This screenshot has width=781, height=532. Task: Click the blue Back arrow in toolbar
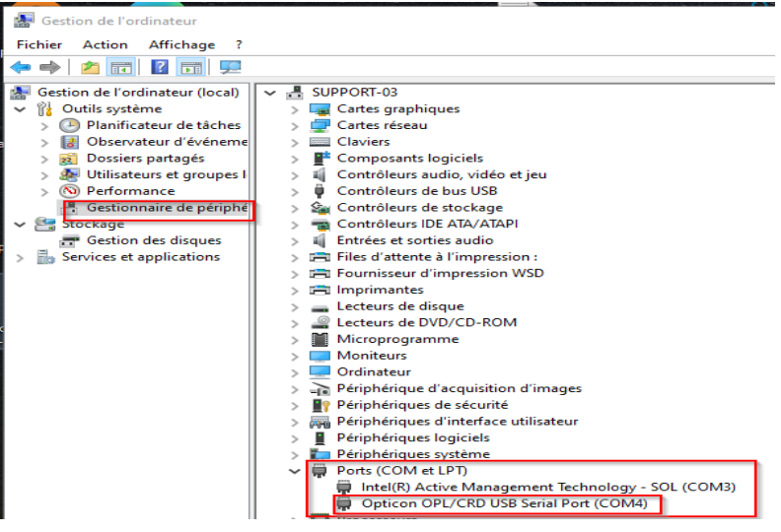[x=20, y=67]
